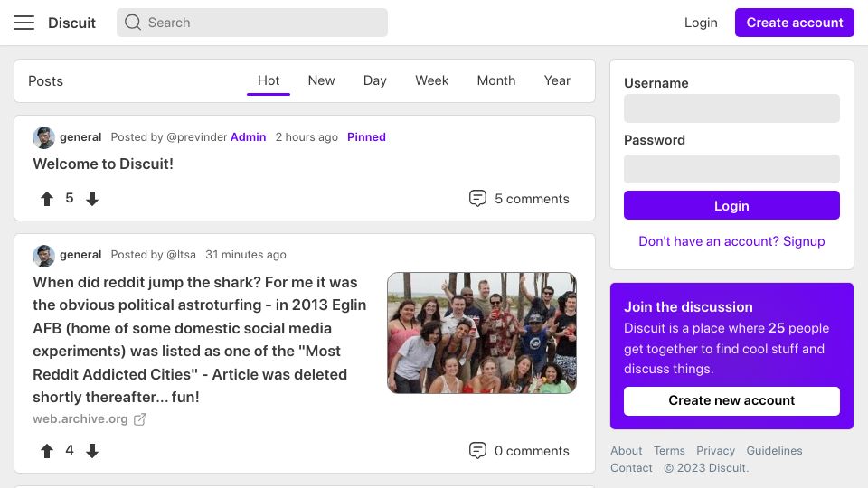This screenshot has height=488, width=868.
Task: Click the Pinned label
Action: click(x=366, y=137)
